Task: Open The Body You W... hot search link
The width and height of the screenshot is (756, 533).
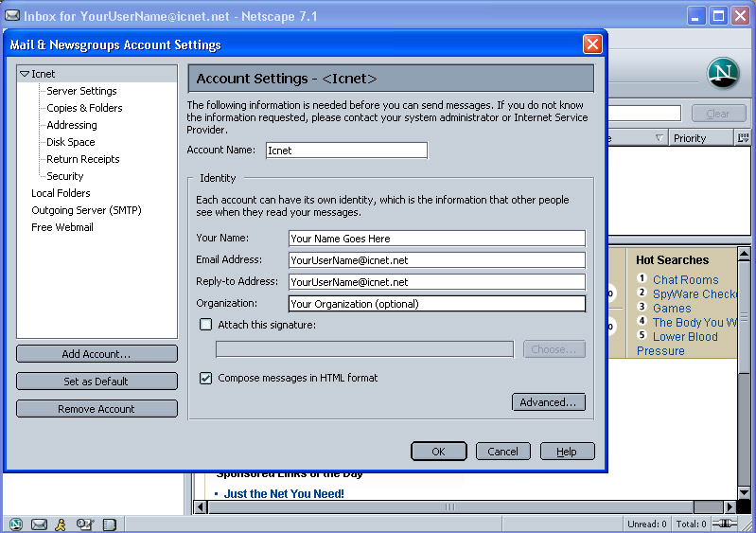Action: [x=694, y=322]
